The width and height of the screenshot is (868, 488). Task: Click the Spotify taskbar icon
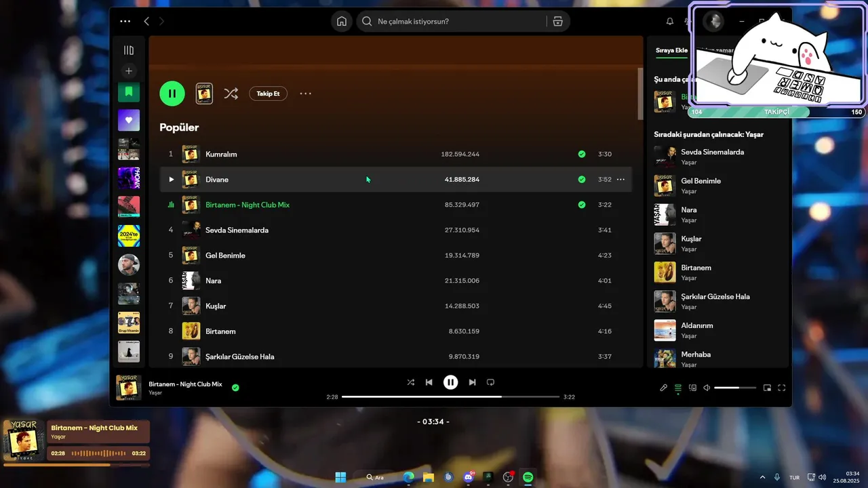click(x=528, y=477)
